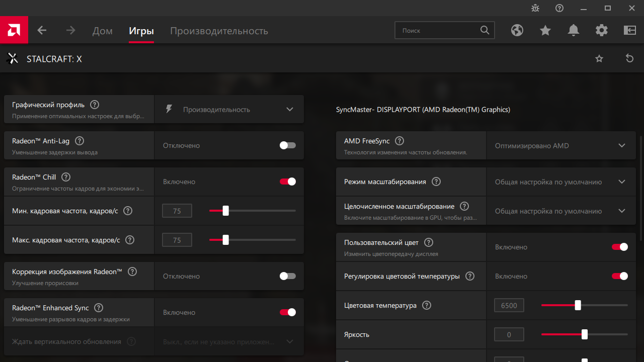Go forward with the right arrow
This screenshot has height=362, width=644.
pyautogui.click(x=70, y=30)
